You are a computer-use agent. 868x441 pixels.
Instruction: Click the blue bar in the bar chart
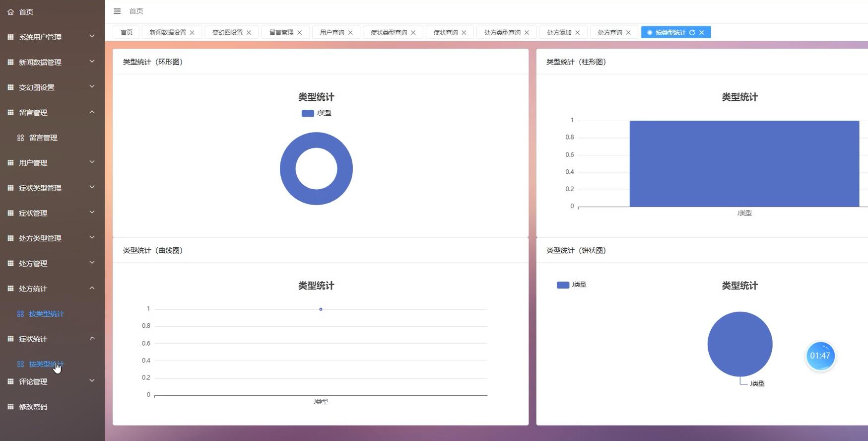(x=744, y=163)
